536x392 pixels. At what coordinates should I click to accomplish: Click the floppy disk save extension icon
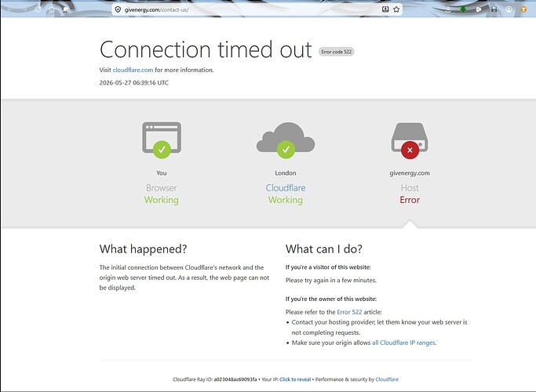pyautogui.click(x=494, y=9)
